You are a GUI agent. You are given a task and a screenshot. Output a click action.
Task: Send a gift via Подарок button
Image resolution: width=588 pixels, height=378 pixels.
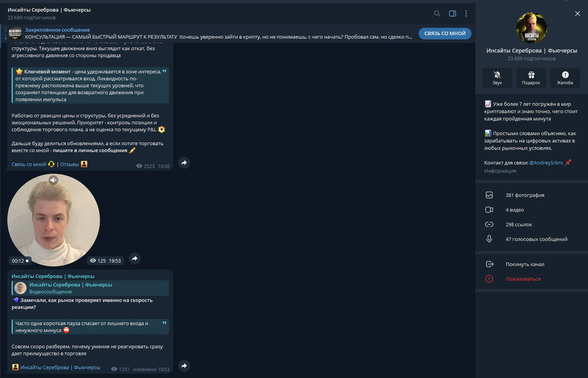coord(531,78)
